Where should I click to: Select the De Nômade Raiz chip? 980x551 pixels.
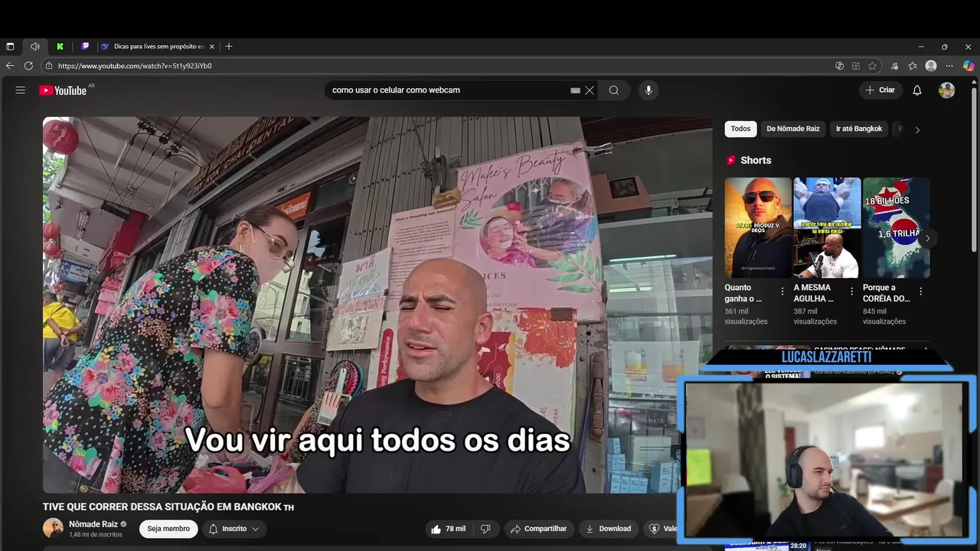tap(793, 129)
